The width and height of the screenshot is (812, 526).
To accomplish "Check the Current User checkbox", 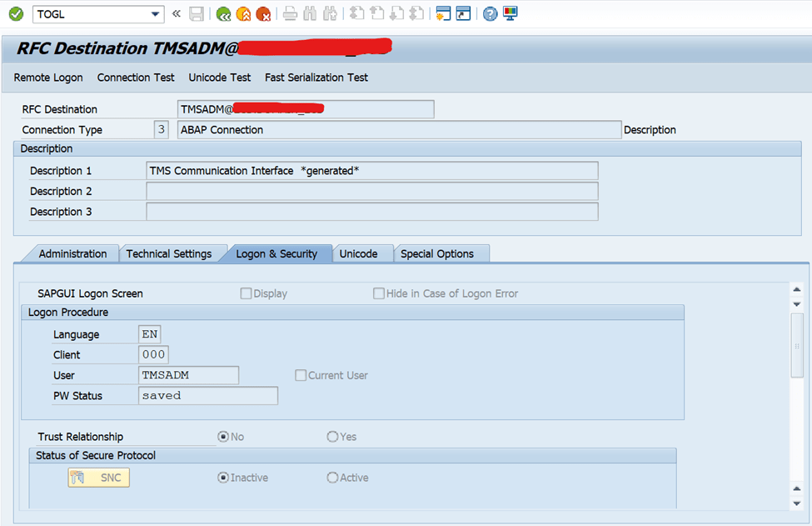I will [x=301, y=375].
